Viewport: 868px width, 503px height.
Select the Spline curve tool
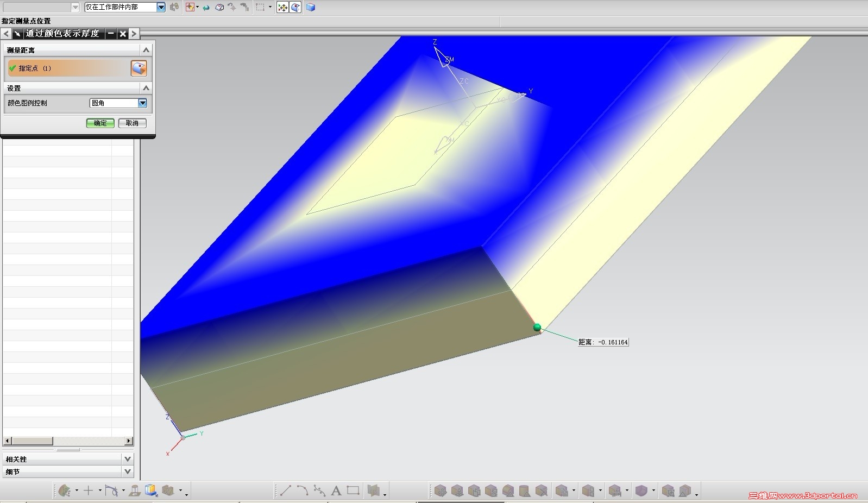click(x=319, y=491)
